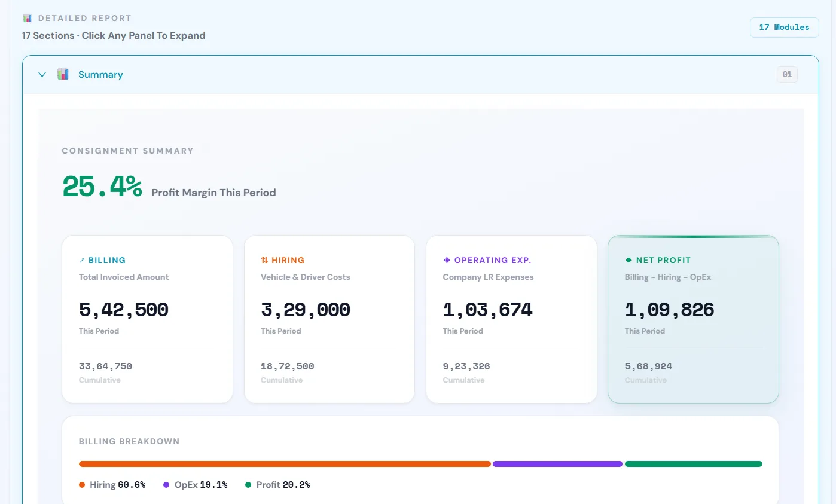Collapse the Summary panel chevron
Viewport: 836px width, 504px height.
tap(42, 75)
